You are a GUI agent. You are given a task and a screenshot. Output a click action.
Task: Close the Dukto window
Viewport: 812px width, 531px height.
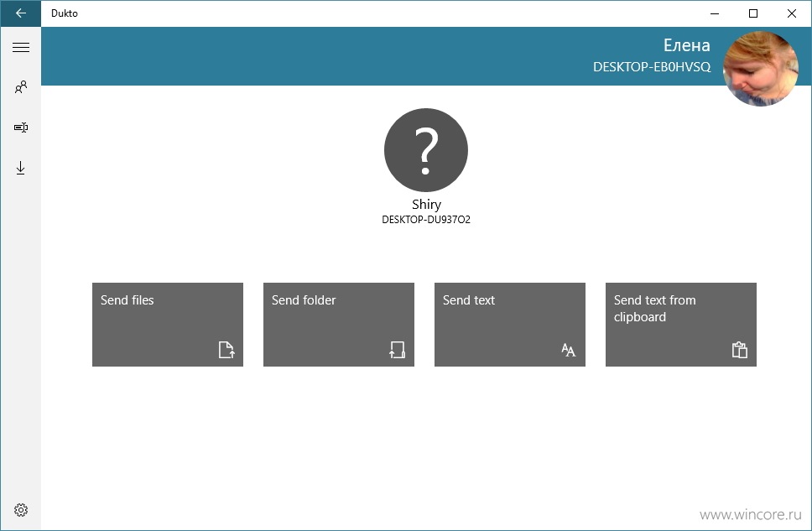click(792, 13)
